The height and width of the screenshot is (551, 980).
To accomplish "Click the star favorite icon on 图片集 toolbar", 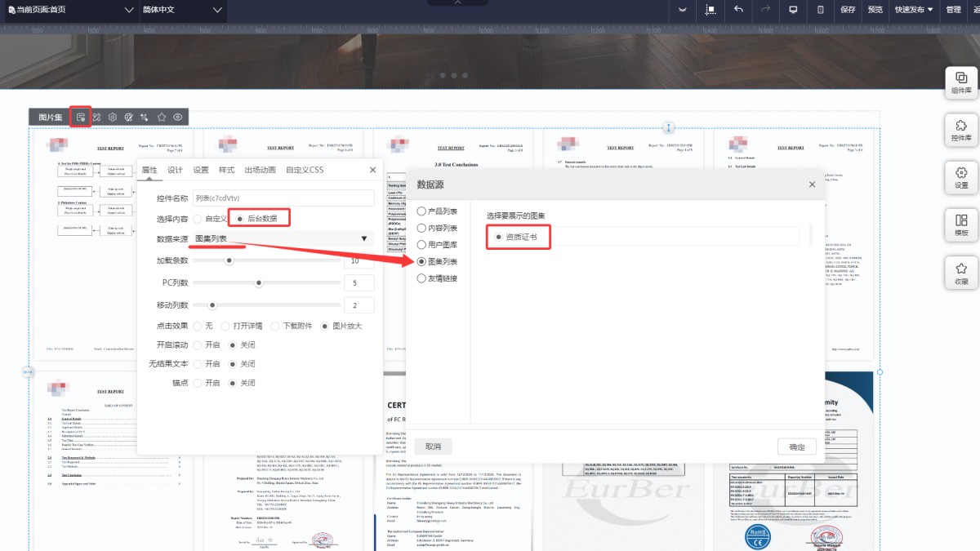I will pyautogui.click(x=162, y=118).
